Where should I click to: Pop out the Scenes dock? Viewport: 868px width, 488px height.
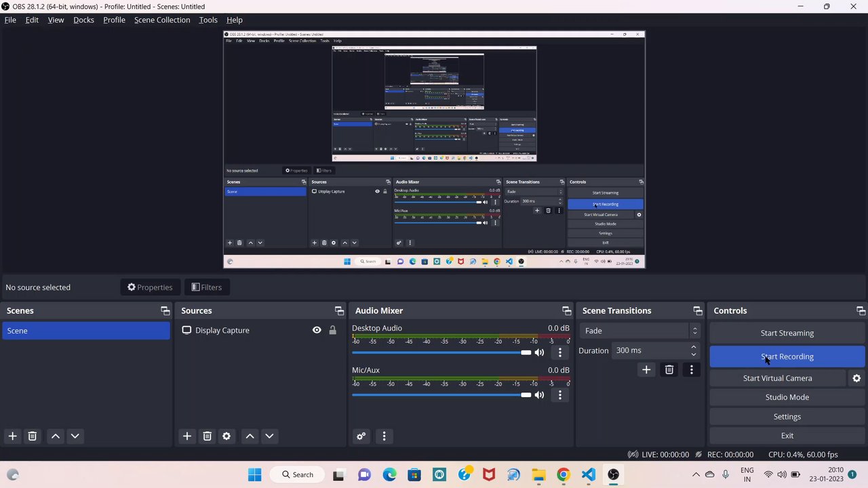(x=165, y=310)
